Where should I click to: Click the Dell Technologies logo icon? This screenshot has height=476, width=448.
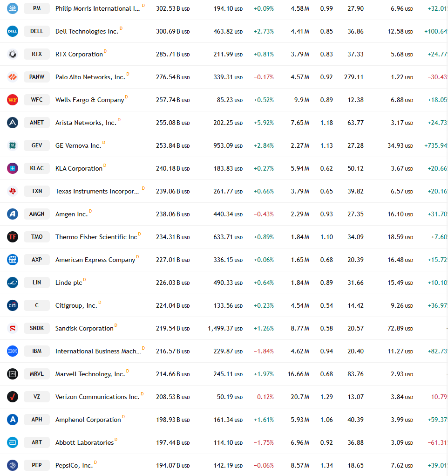pos(13,31)
